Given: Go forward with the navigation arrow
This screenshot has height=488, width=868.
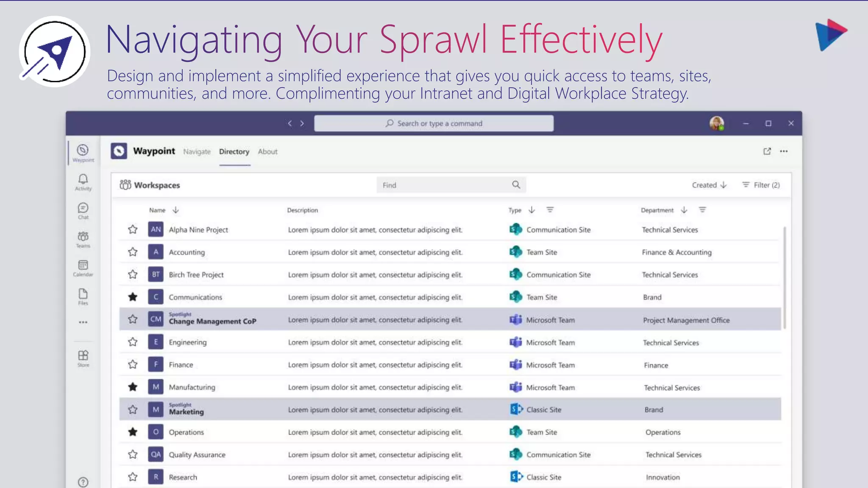Looking at the screenshot, I should [x=302, y=123].
